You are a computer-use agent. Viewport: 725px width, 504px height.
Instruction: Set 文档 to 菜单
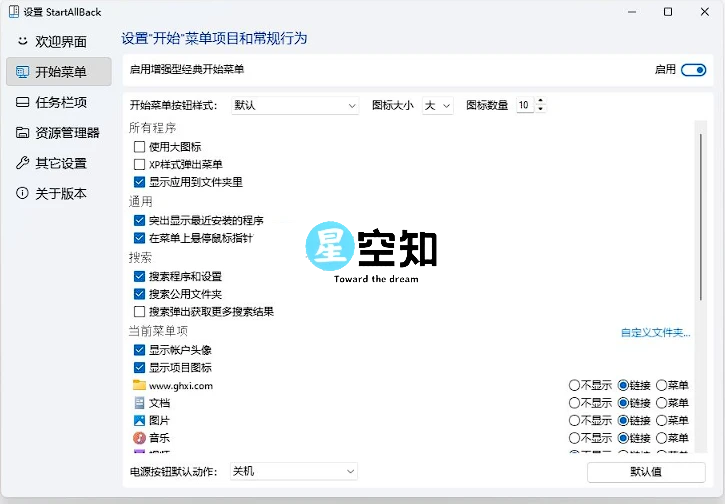(662, 403)
